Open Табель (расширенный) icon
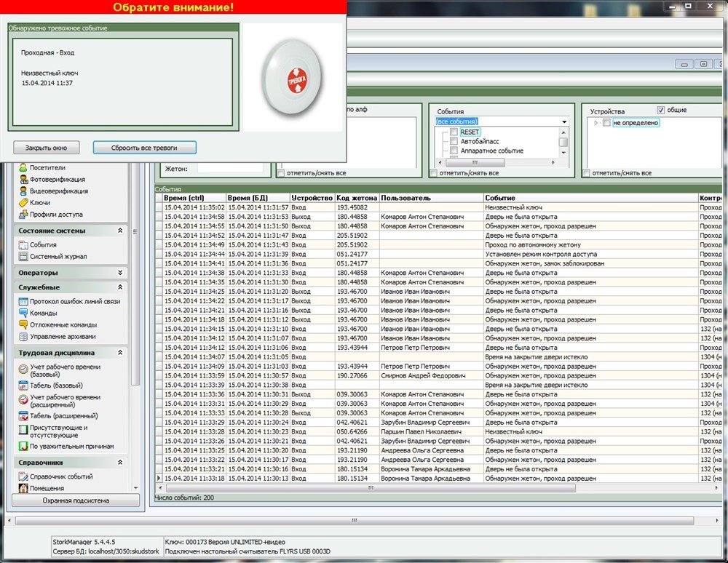Image resolution: width=728 pixels, height=563 pixels. click(x=23, y=416)
